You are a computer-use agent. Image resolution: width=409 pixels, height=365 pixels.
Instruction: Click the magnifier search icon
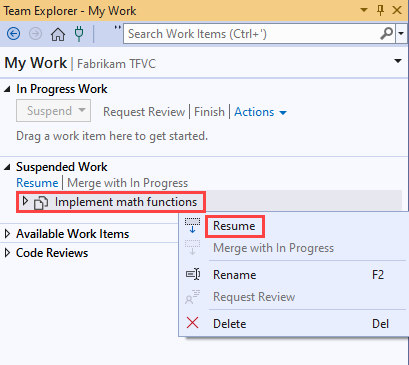pyautogui.click(x=386, y=33)
